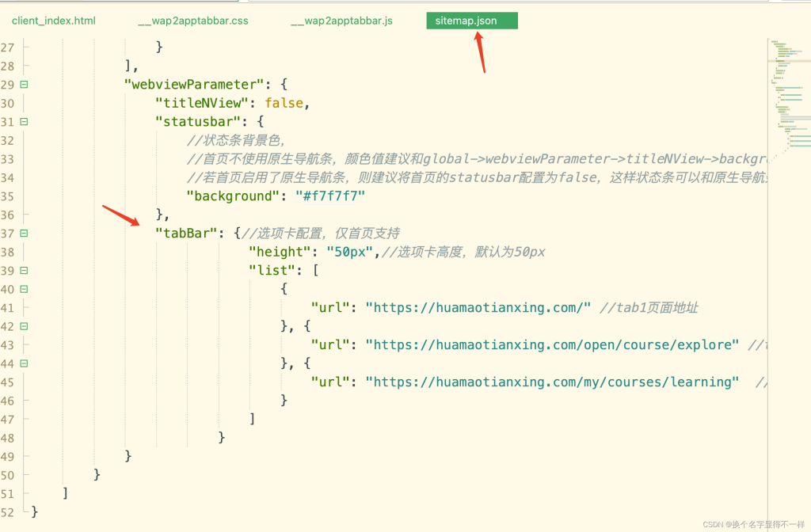Collapse the statusbar fold on line 31
The width and height of the screenshot is (811, 532).
tap(24, 121)
